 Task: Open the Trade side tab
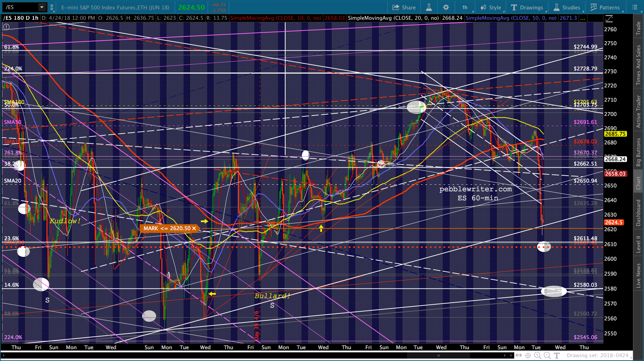pos(638,28)
